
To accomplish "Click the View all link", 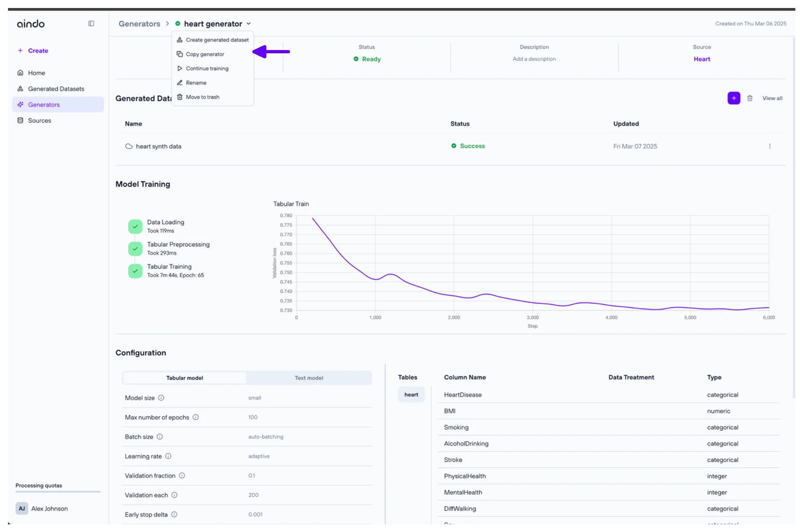I will tap(772, 98).
